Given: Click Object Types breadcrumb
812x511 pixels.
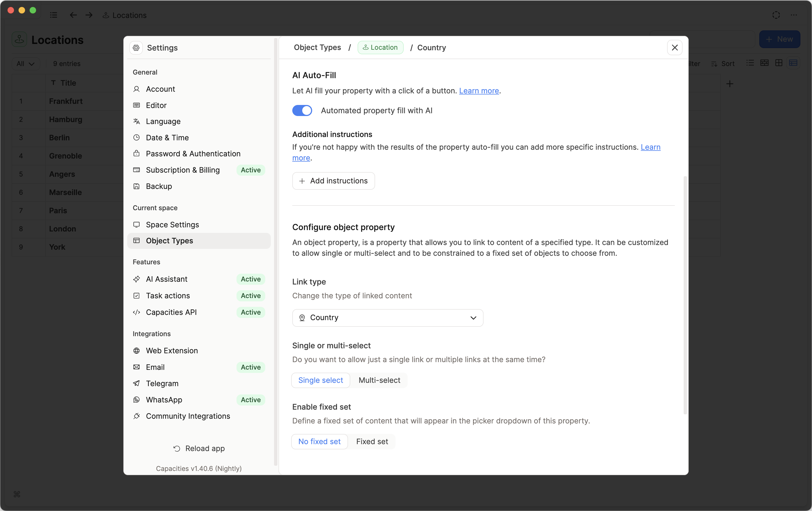Looking at the screenshot, I should pyautogui.click(x=317, y=48).
